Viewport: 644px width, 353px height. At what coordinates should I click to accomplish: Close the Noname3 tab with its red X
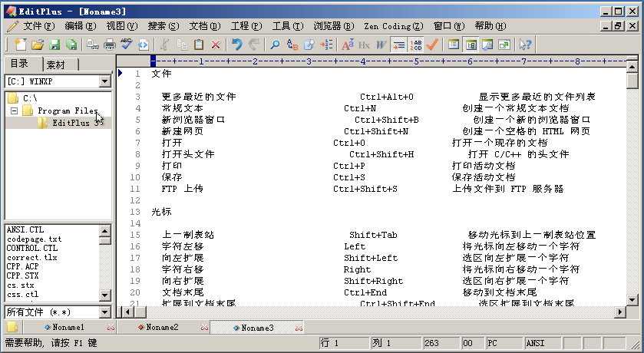pyautogui.click(x=299, y=328)
